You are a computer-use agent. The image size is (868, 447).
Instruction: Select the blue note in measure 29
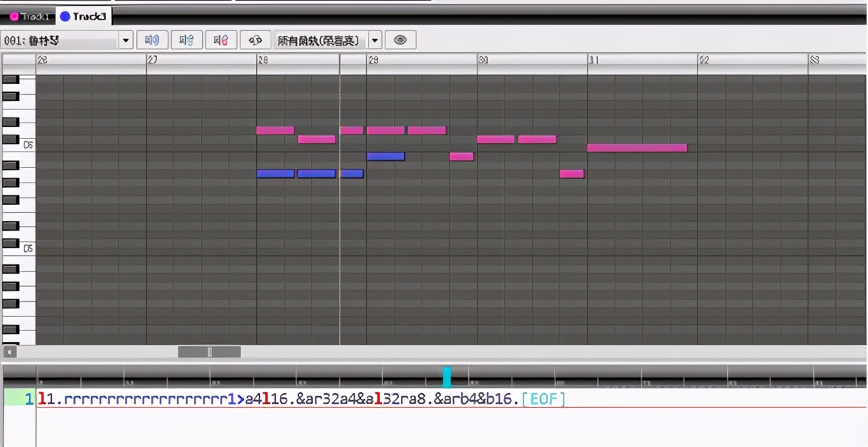pos(385,156)
